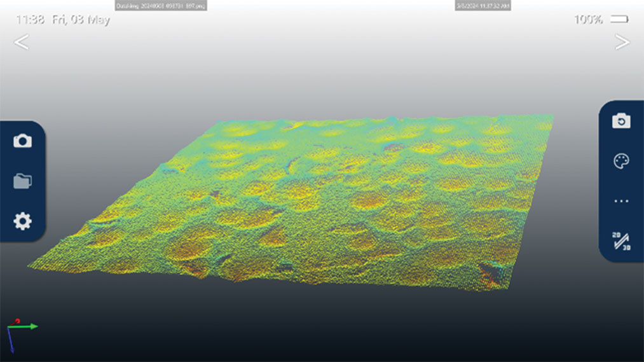This screenshot has width=644, height=362.
Task: Reset the view with camera-rotate icon
Action: [621, 121]
